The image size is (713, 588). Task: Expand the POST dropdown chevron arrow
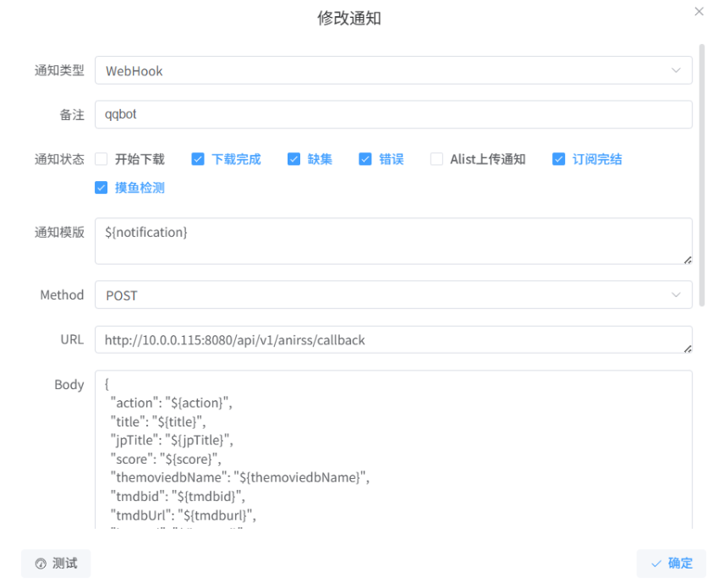pos(676,294)
